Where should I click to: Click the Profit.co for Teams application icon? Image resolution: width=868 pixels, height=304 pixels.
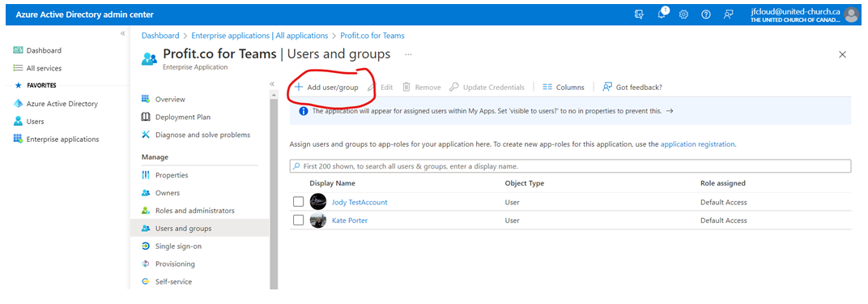point(150,58)
